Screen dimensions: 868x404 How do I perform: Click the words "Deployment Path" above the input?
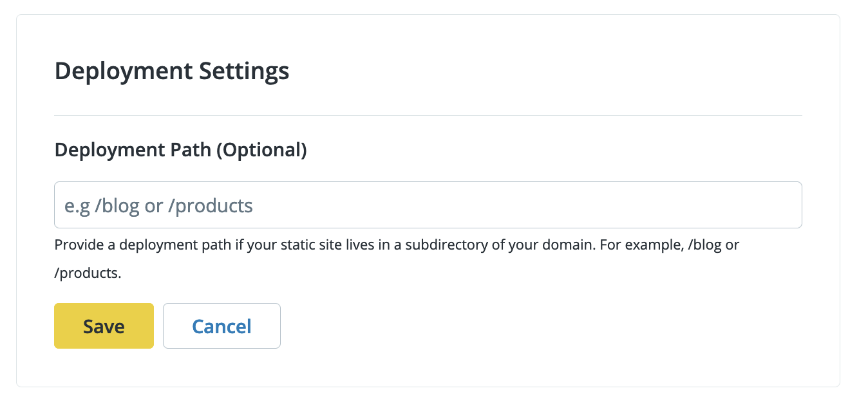133,150
